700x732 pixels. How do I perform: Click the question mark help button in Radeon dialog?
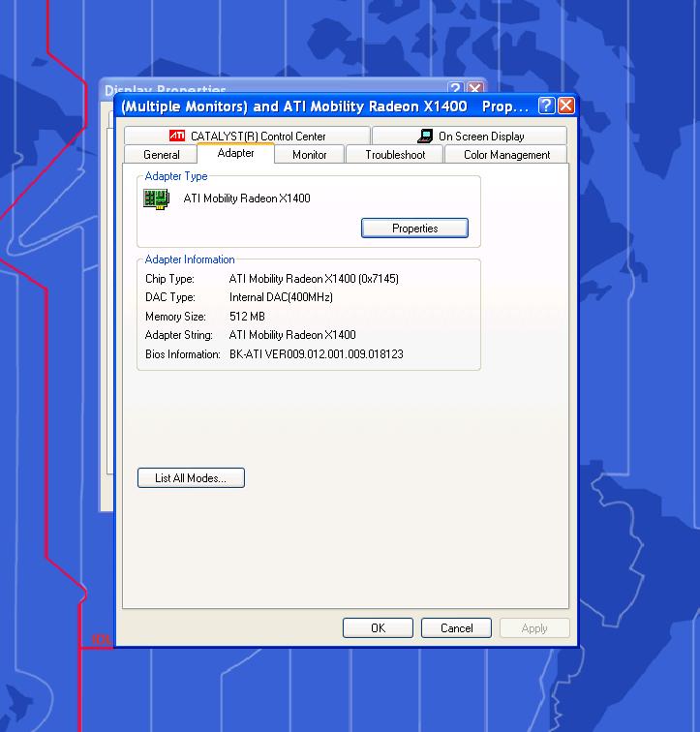[546, 106]
